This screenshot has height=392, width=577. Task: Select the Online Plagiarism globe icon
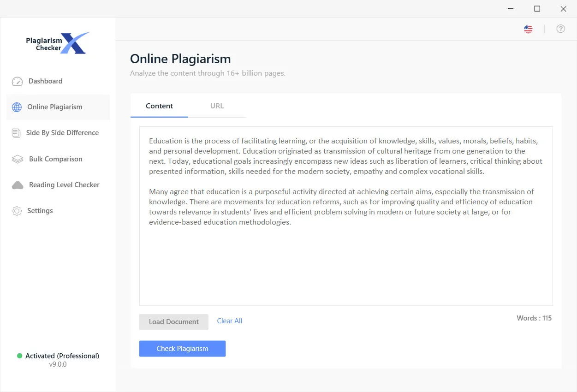[x=17, y=107]
